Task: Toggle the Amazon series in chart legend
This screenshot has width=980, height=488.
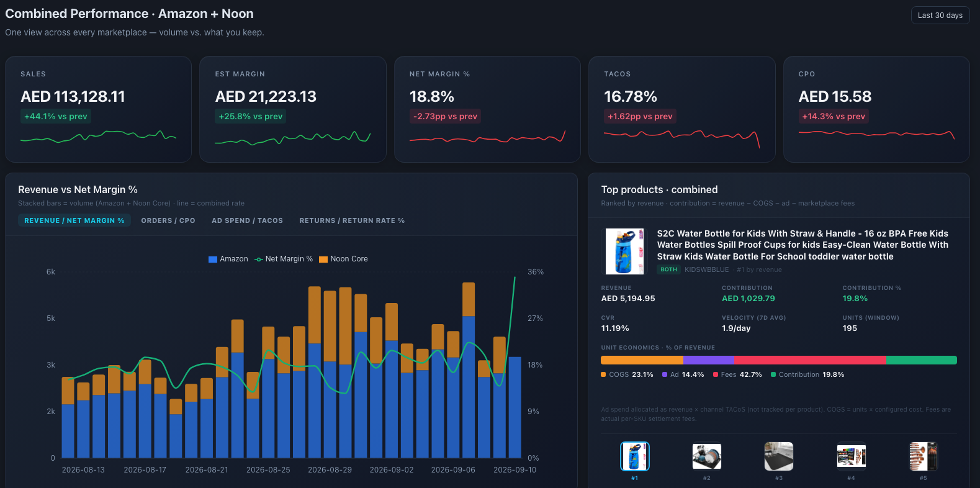Action: point(228,259)
